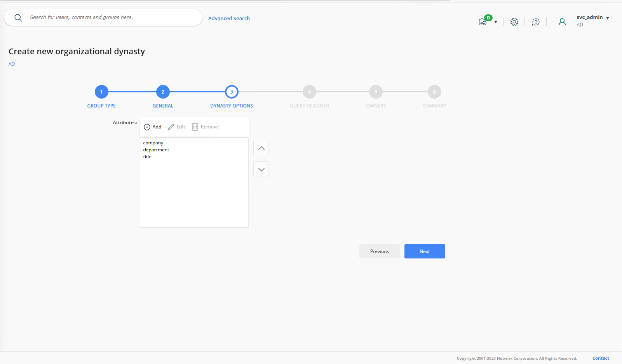Open the Advanced Search link
622x364 pixels.
229,18
